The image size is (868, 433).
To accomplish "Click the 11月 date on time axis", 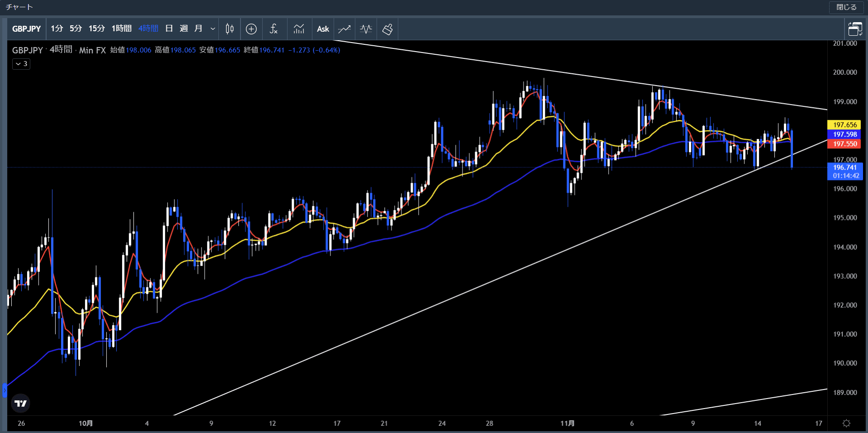I will pos(567,423).
